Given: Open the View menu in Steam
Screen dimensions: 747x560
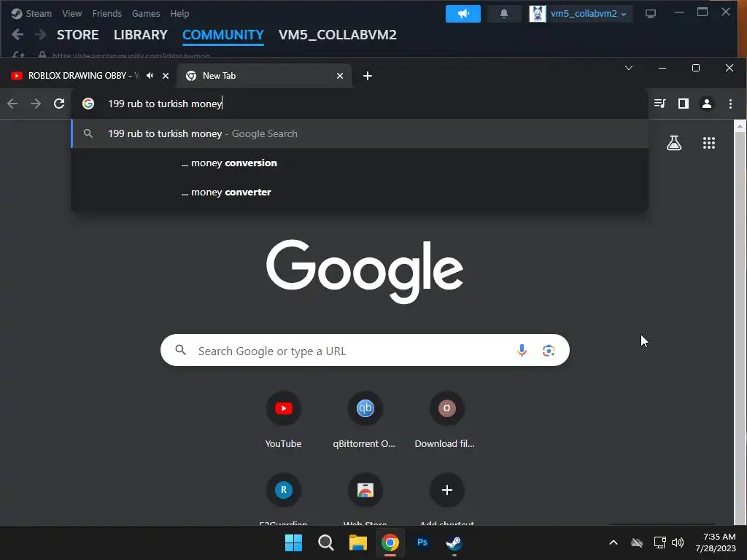Looking at the screenshot, I should [71, 14].
